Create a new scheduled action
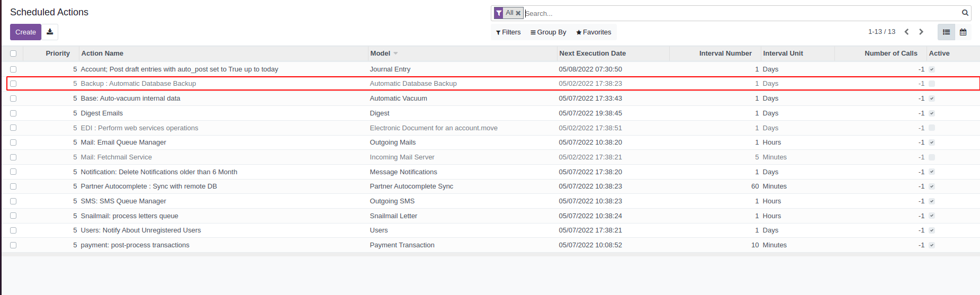 [x=25, y=32]
